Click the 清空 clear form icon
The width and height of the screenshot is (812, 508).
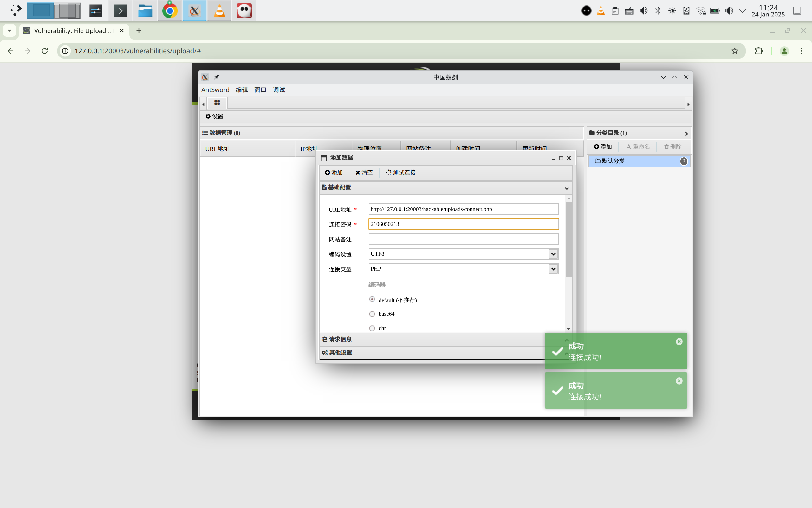pyautogui.click(x=358, y=172)
